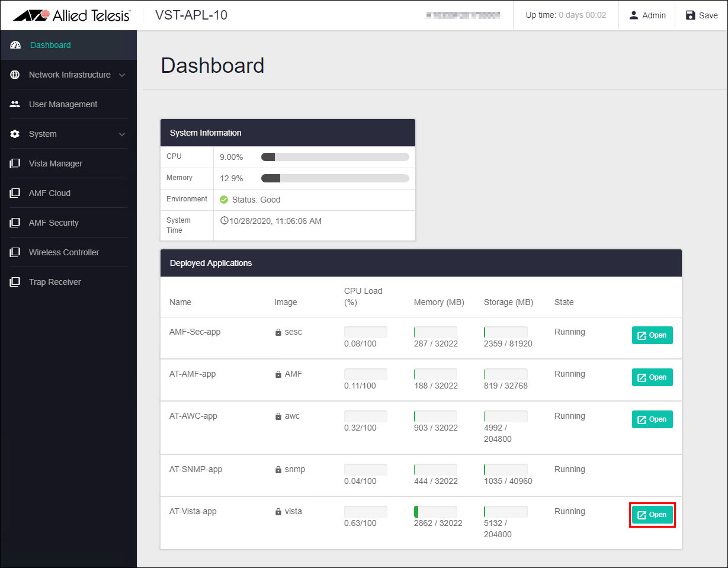Click the Dashboard gauge icon in sidebar
Viewport: 728px width, 568px height.
(15, 45)
